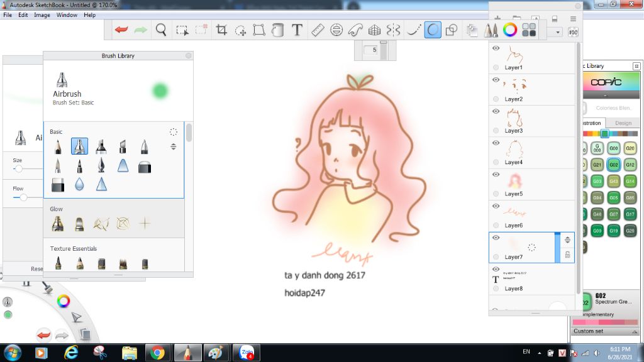Select the Distort transform tool
The image size is (644, 362).
(258, 30)
